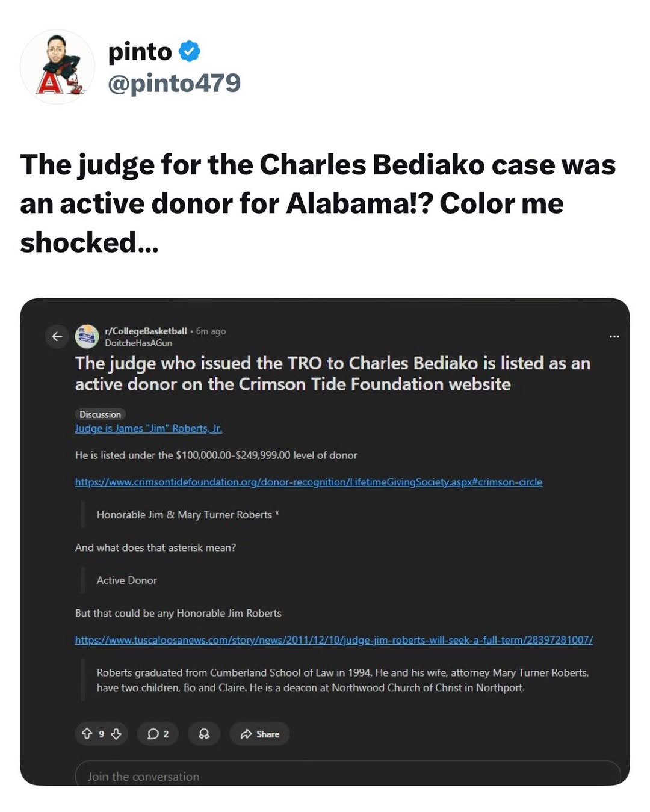Click the blue verified badge beside pinto
The width and height of the screenshot is (650, 812).
[190, 52]
